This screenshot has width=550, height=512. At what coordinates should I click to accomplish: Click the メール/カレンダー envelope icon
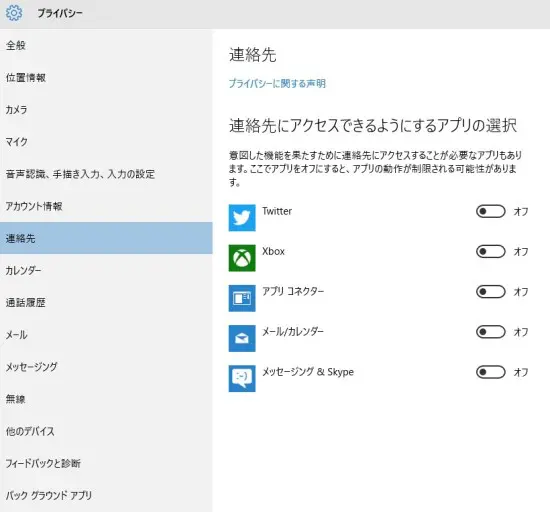(242, 338)
